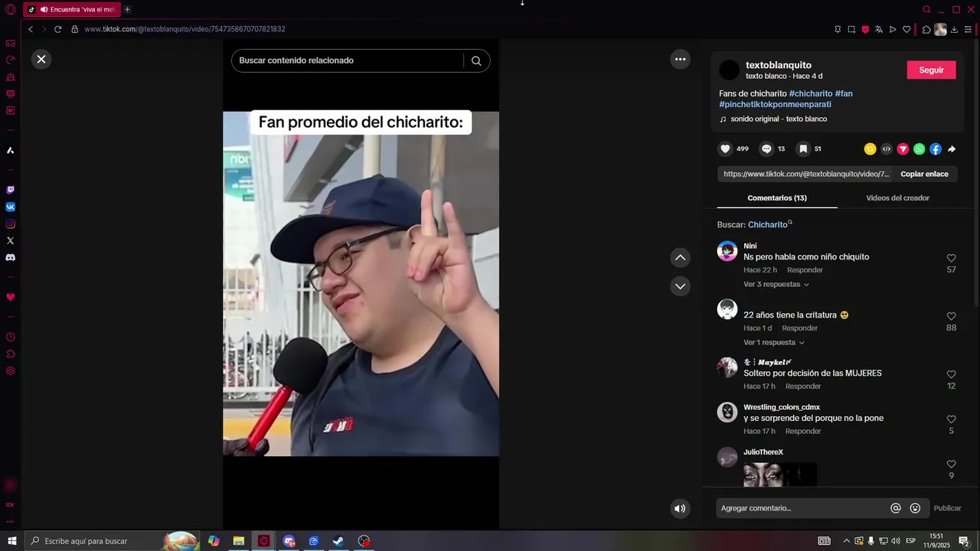Switch to Videos del creador tab
Screen dimensions: 980x551
897,197
